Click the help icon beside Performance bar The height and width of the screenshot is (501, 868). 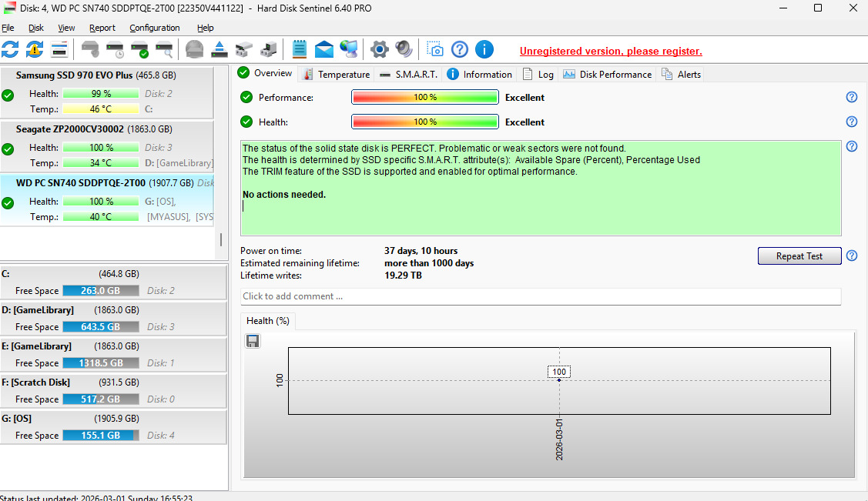(852, 97)
